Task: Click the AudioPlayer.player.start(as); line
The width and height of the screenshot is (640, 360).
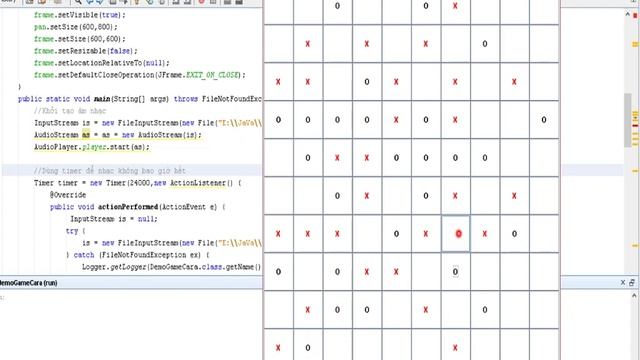Action: [x=92, y=147]
